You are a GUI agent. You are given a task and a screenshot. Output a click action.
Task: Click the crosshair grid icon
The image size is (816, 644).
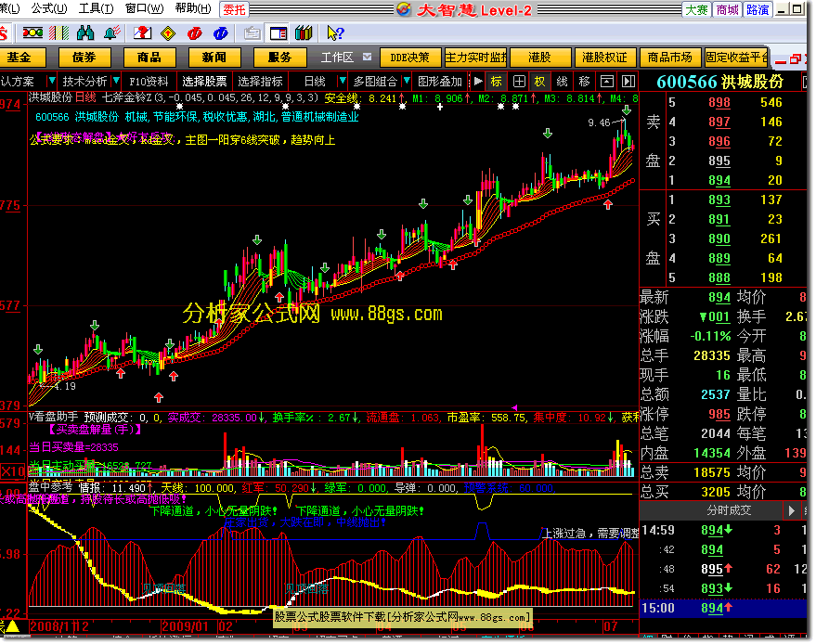pyautogui.click(x=519, y=81)
